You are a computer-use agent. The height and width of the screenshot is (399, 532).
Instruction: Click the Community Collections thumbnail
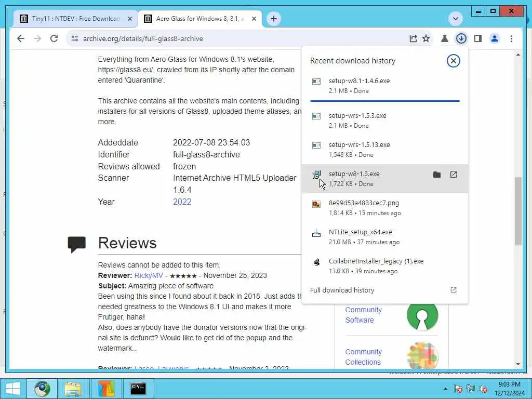(x=422, y=356)
